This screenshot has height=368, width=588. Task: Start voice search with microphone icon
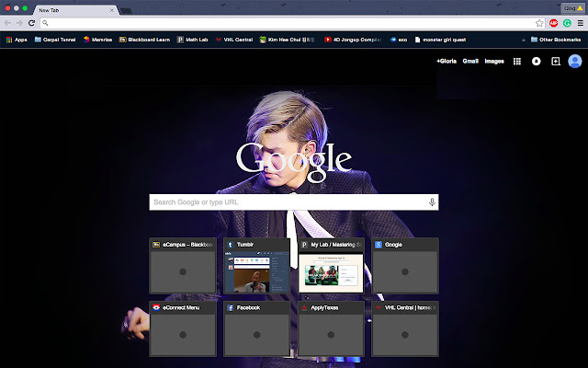(x=432, y=202)
